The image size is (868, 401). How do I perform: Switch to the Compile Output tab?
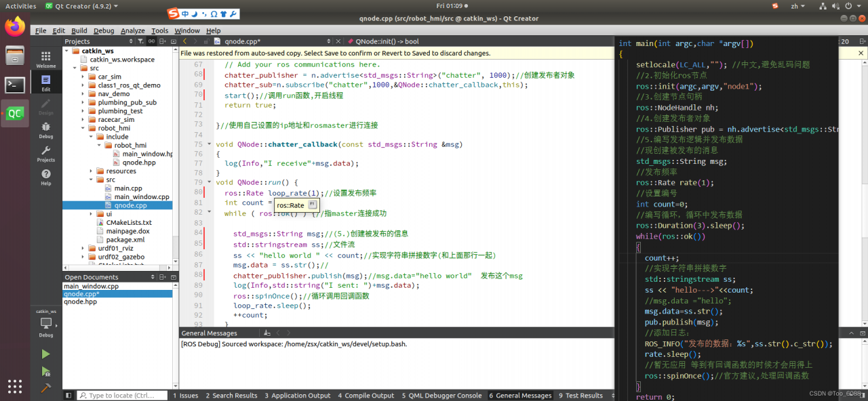[x=366, y=396]
